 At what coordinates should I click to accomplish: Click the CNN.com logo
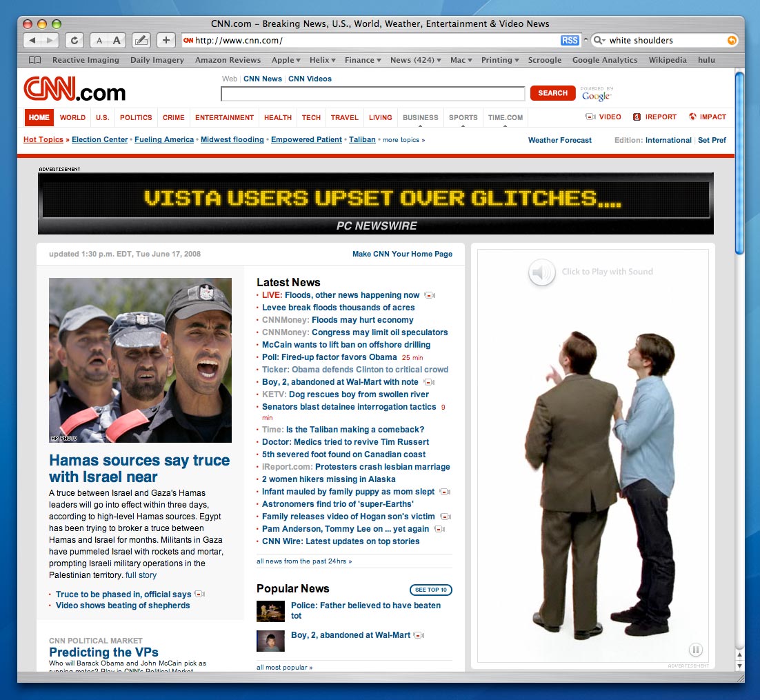pos(74,89)
